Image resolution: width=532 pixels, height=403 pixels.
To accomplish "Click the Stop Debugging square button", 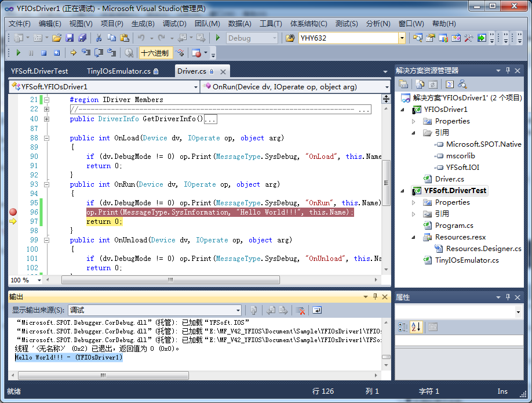I will (x=43, y=53).
